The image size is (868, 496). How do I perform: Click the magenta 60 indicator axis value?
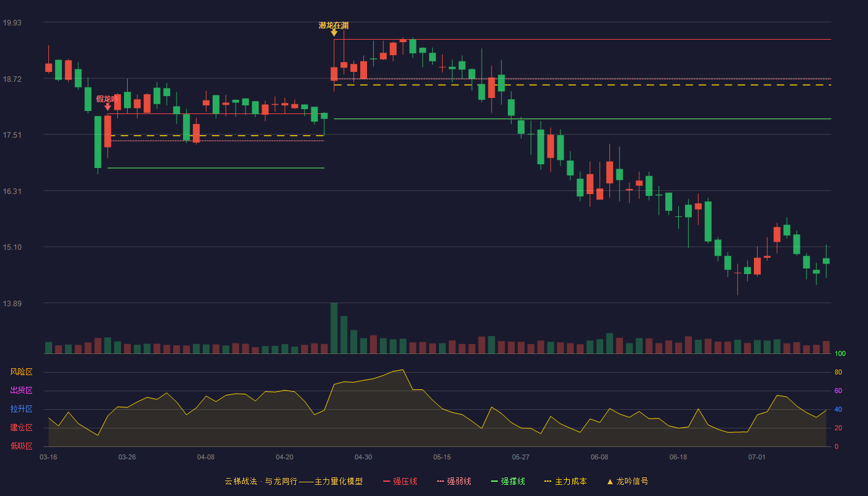pos(838,391)
